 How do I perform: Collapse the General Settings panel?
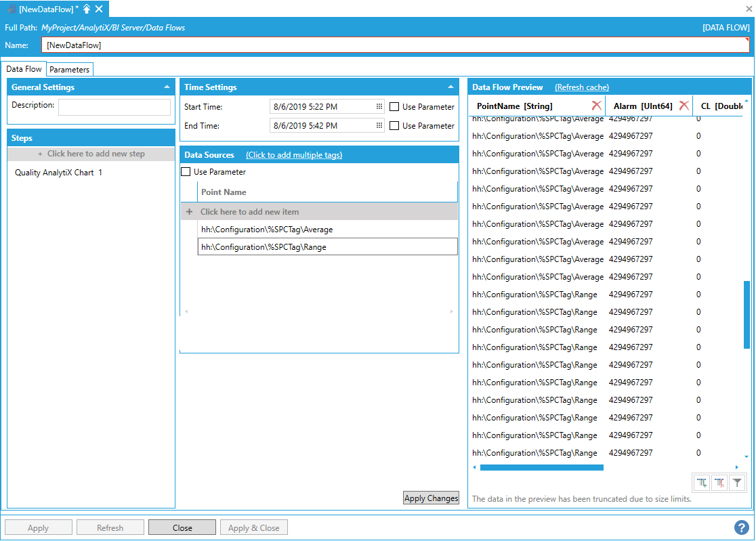(x=167, y=87)
